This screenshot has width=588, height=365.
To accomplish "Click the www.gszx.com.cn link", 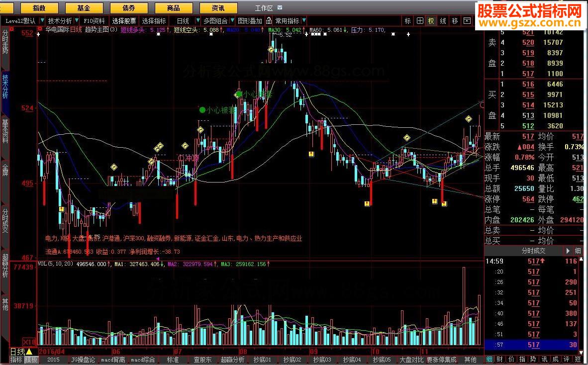I will pos(529,23).
